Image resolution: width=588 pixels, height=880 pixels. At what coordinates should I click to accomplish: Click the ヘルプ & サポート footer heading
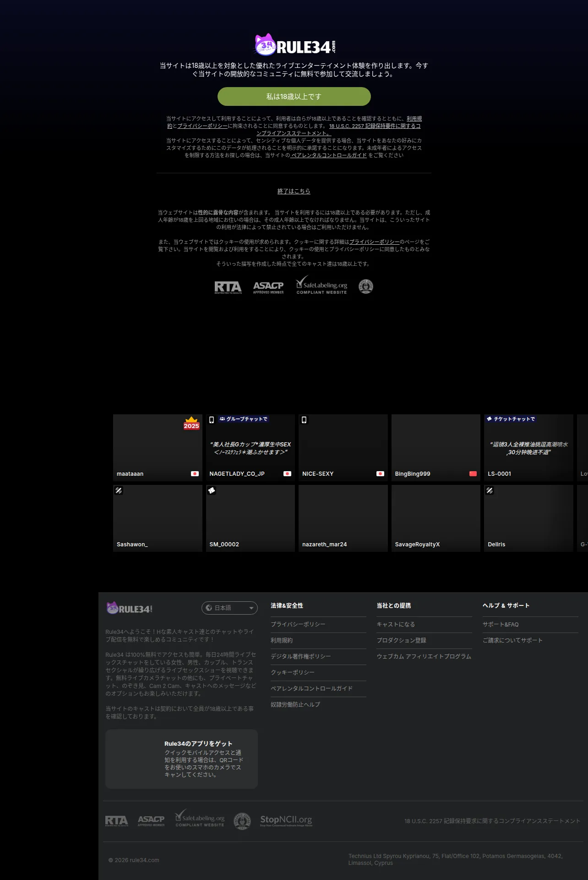point(506,605)
